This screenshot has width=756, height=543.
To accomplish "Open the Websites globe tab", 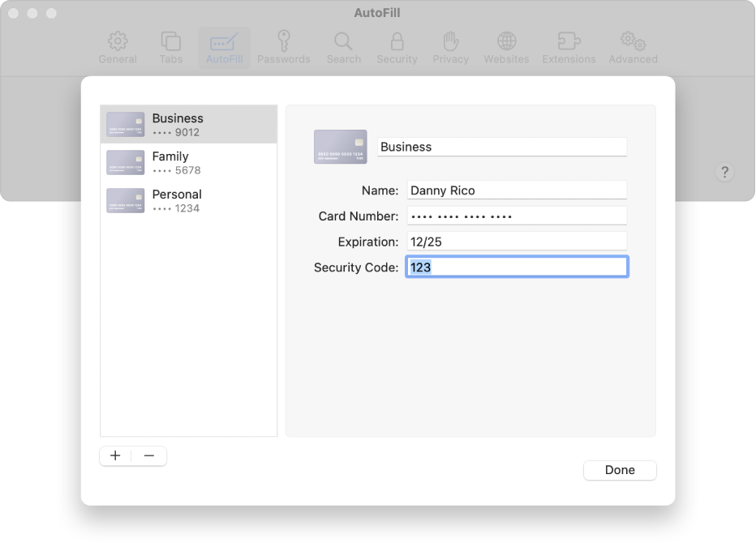I will (506, 48).
